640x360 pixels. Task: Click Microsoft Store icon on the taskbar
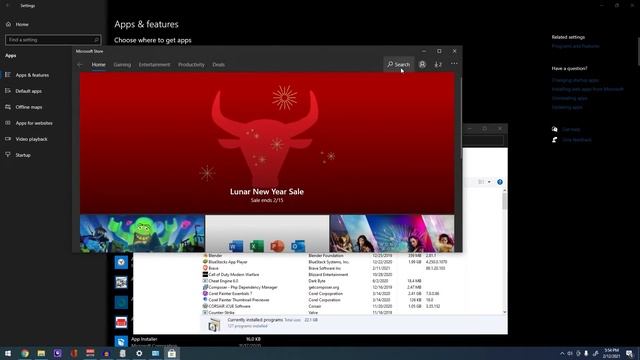click(172, 353)
